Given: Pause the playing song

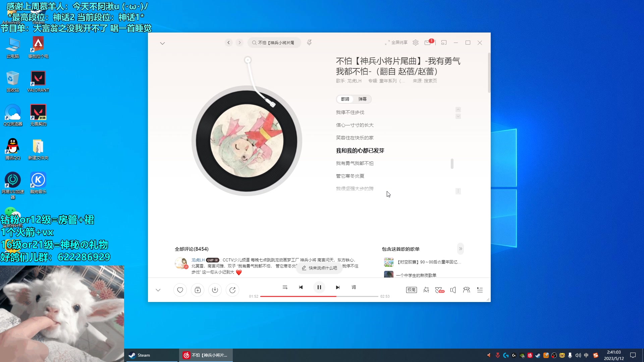Looking at the screenshot, I should click(x=319, y=287).
